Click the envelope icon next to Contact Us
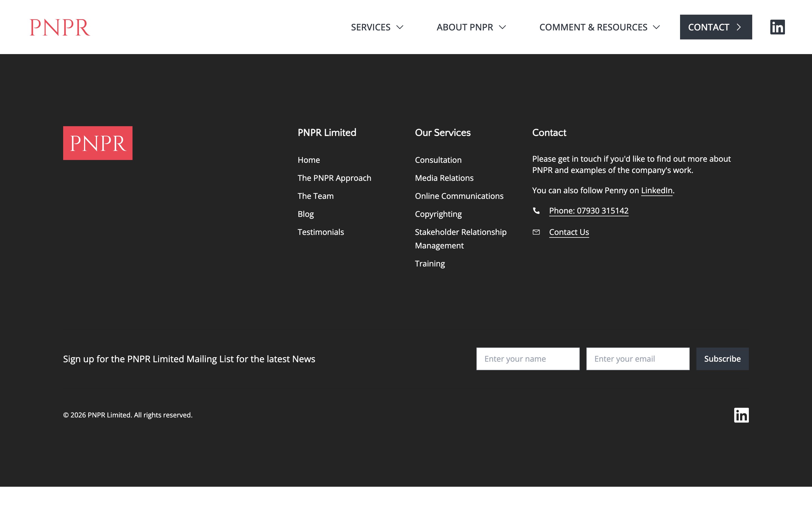 click(x=537, y=232)
